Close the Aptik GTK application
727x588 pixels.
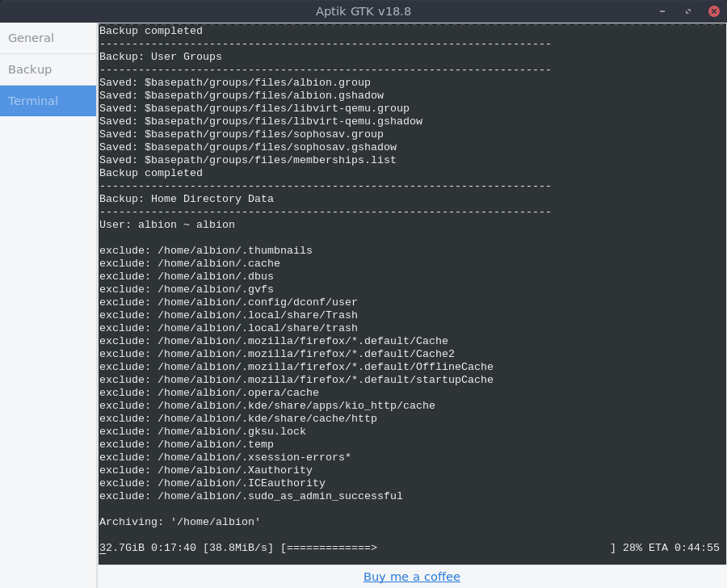tap(714, 11)
